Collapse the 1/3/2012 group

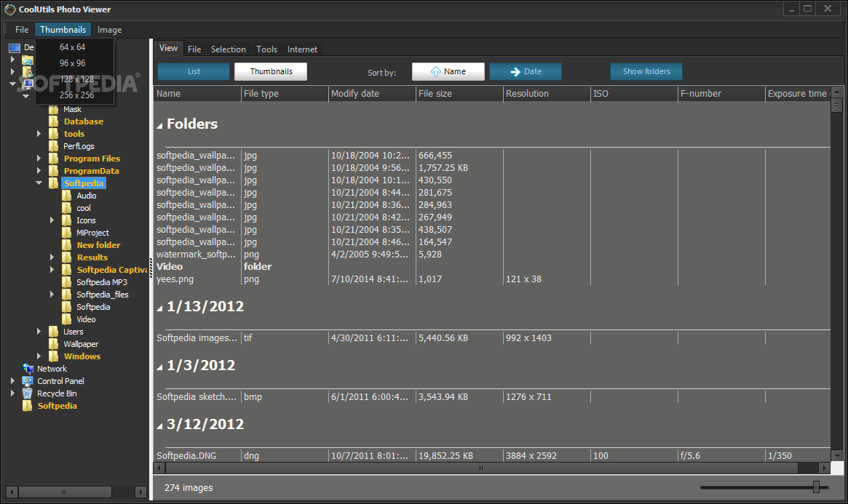(x=159, y=367)
